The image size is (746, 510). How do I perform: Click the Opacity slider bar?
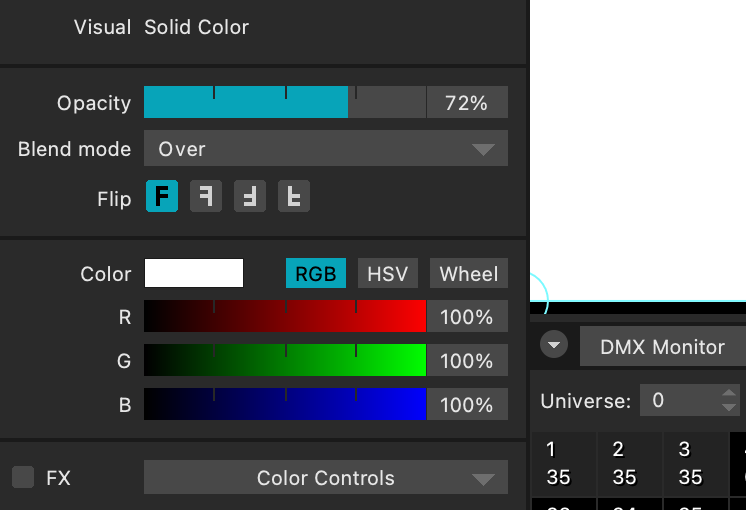[x=285, y=102]
